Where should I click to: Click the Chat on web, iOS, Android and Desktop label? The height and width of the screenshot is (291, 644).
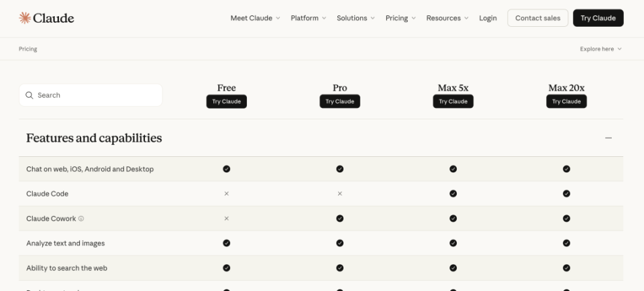[90, 169]
